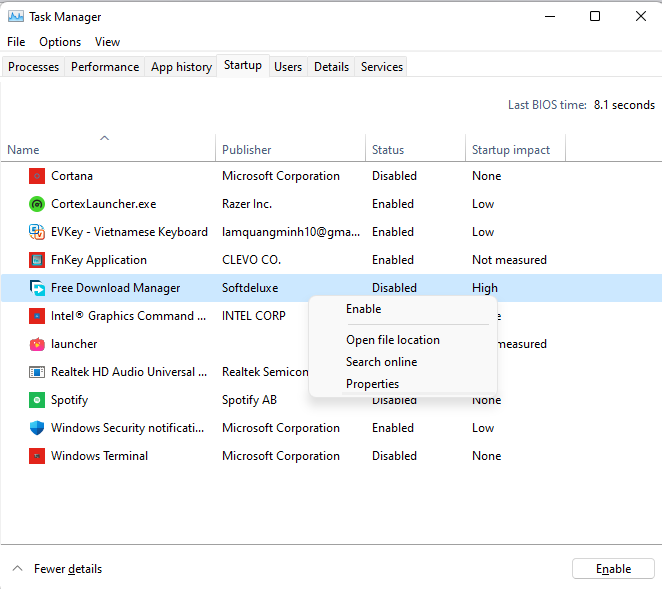Select the Spotify entry name
The width and height of the screenshot is (662, 589).
(69, 400)
